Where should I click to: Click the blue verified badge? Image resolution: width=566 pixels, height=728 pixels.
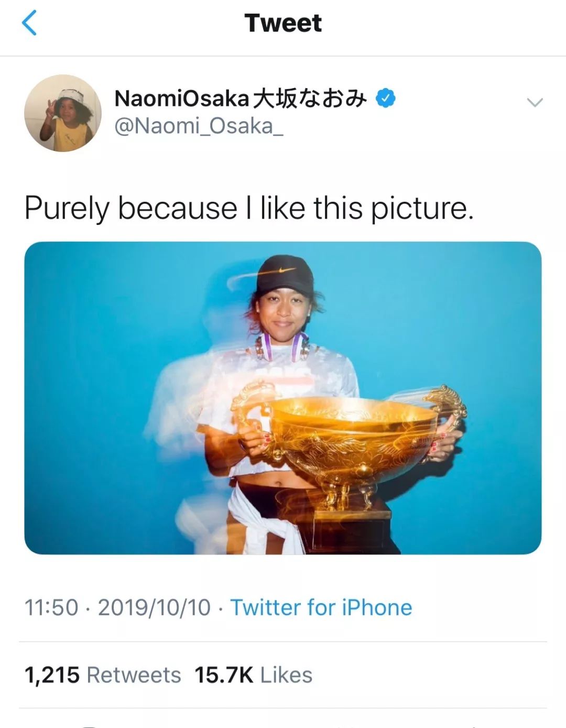[x=386, y=98]
